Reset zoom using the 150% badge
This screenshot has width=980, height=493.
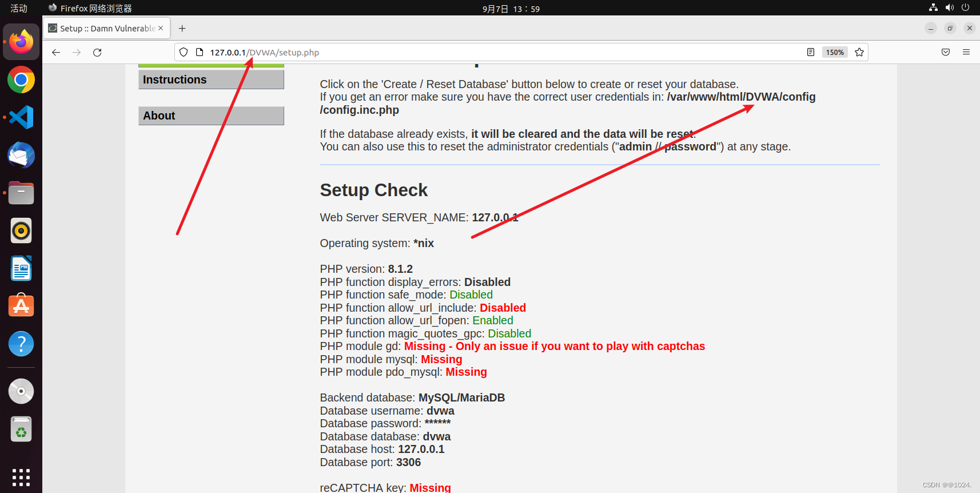point(835,52)
